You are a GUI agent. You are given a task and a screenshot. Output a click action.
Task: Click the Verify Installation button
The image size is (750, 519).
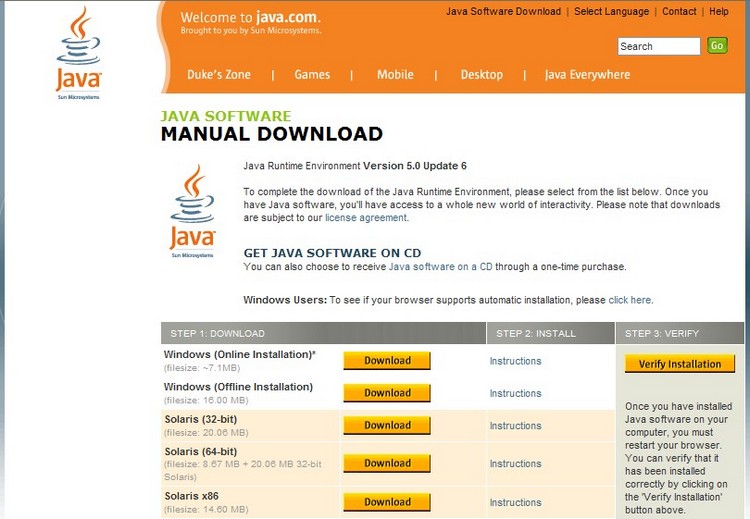tap(680, 364)
